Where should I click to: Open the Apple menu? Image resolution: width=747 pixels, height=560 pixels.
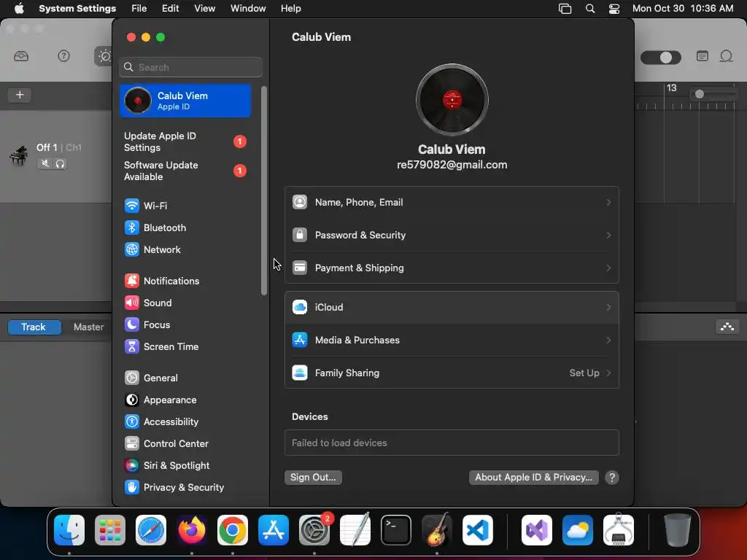[x=19, y=9]
